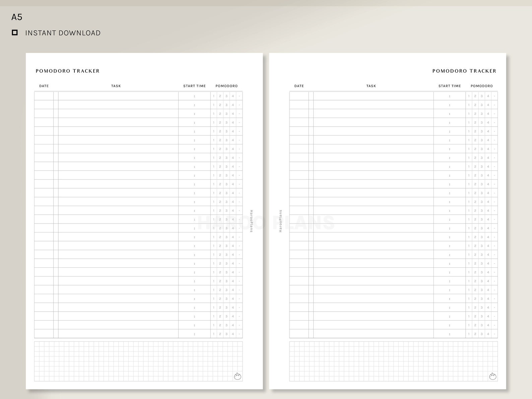Image resolution: width=532 pixels, height=399 pixels.
Task: Click the POMODORO column header on left page
Action: pyautogui.click(x=226, y=86)
